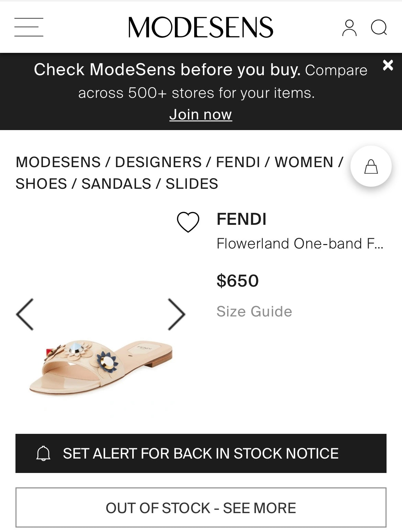Open the FENDI breadcrumb link
402x532 pixels.
238,162
